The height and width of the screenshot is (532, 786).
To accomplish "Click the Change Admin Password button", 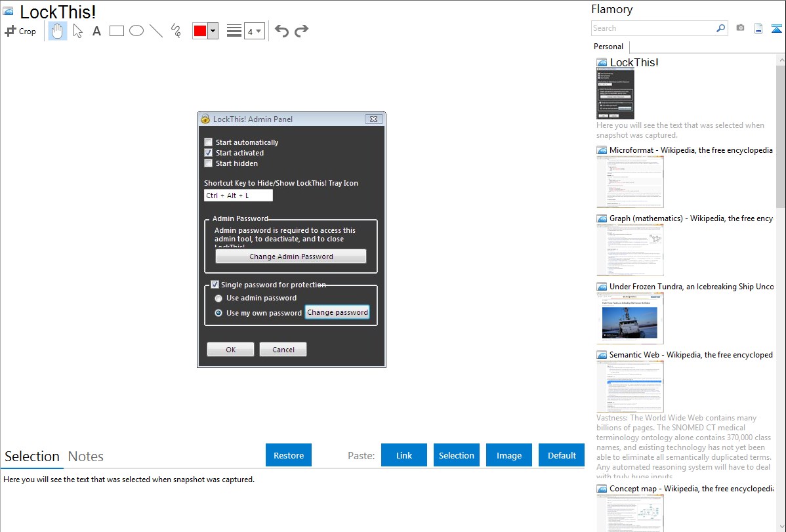I will coord(291,256).
